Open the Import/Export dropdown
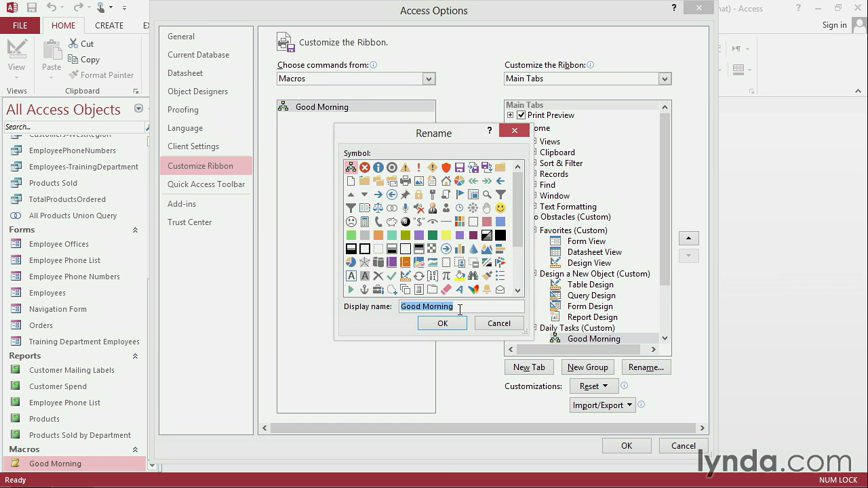 [x=602, y=405]
